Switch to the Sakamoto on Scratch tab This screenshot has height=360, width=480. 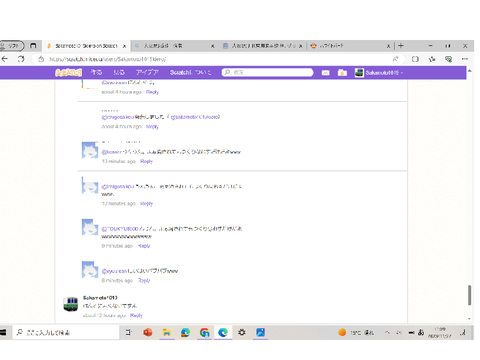(x=86, y=46)
